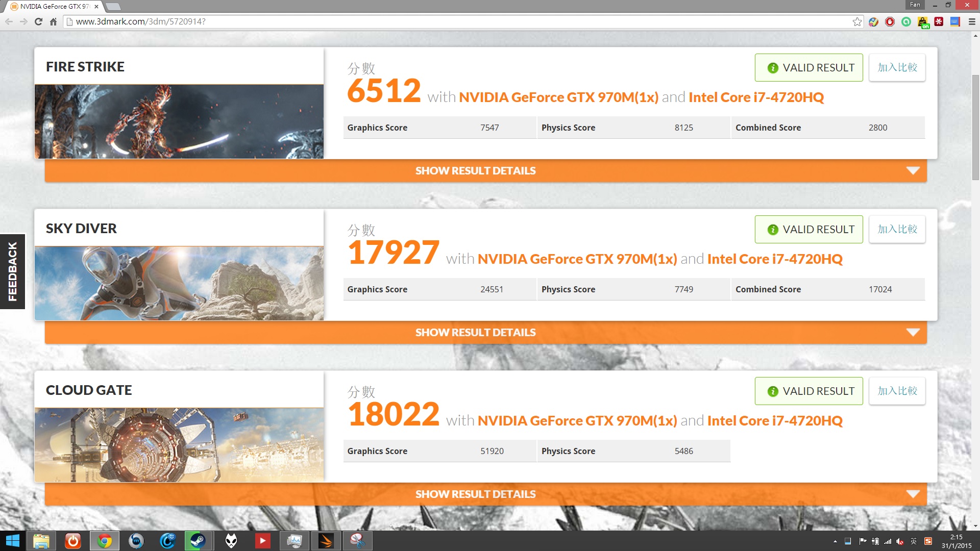Open the yellow weight extension showing 'on'

pyautogui.click(x=923, y=22)
